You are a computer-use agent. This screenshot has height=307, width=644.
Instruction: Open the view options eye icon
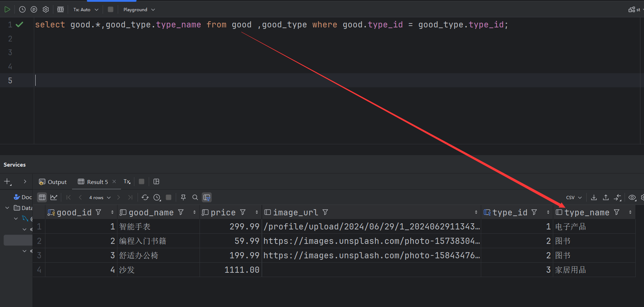[x=632, y=197]
